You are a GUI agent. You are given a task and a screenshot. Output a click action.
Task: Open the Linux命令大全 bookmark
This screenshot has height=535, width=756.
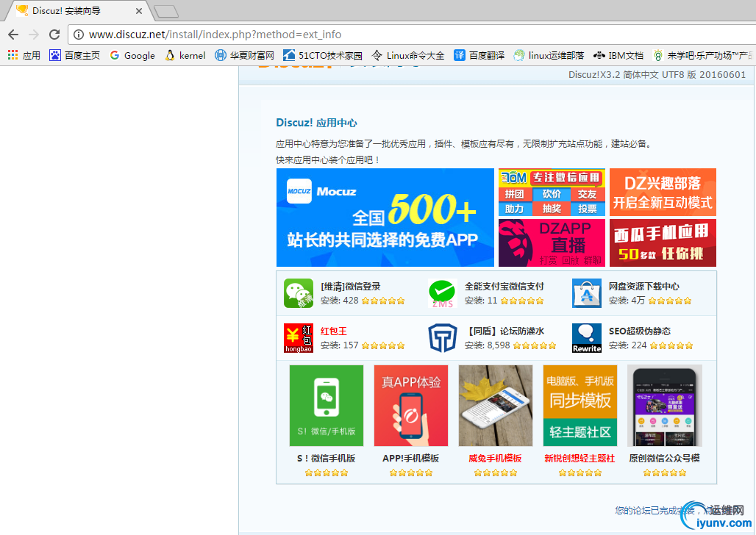408,55
